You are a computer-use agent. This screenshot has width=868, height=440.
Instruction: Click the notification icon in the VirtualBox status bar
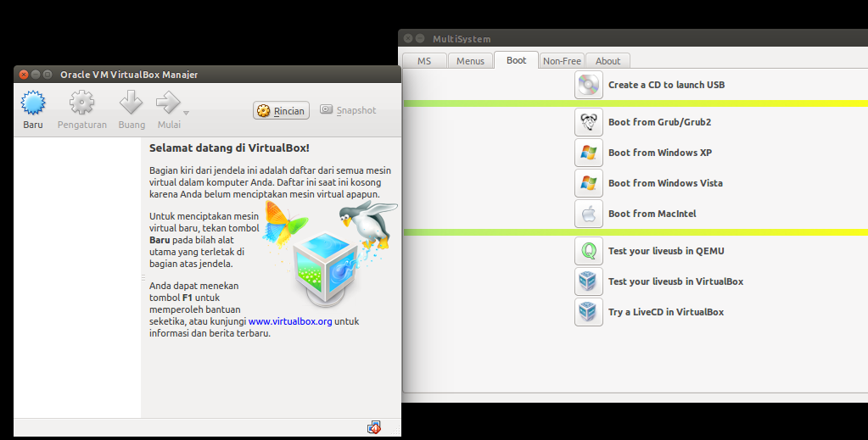pos(374,427)
